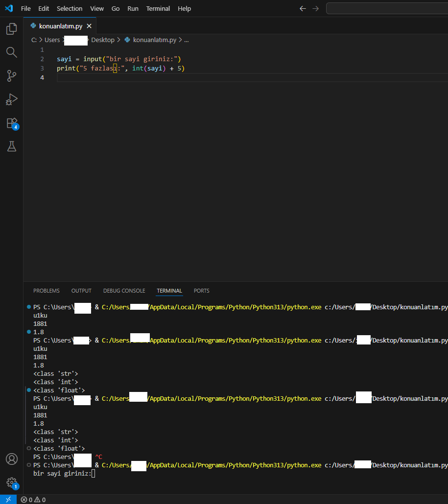The width and height of the screenshot is (448, 504).
Task: Switch to the PROBLEMS panel tab
Action: click(x=47, y=291)
